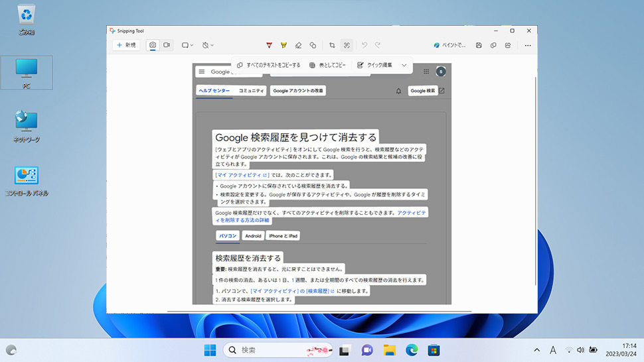Undo the last edit
This screenshot has width=644, height=362.
[364, 45]
